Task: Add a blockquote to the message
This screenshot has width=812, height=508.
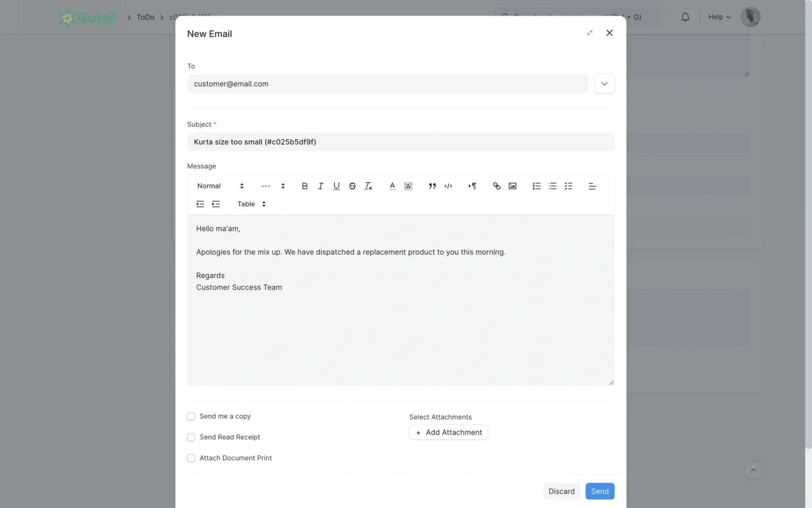Action: 432,186
